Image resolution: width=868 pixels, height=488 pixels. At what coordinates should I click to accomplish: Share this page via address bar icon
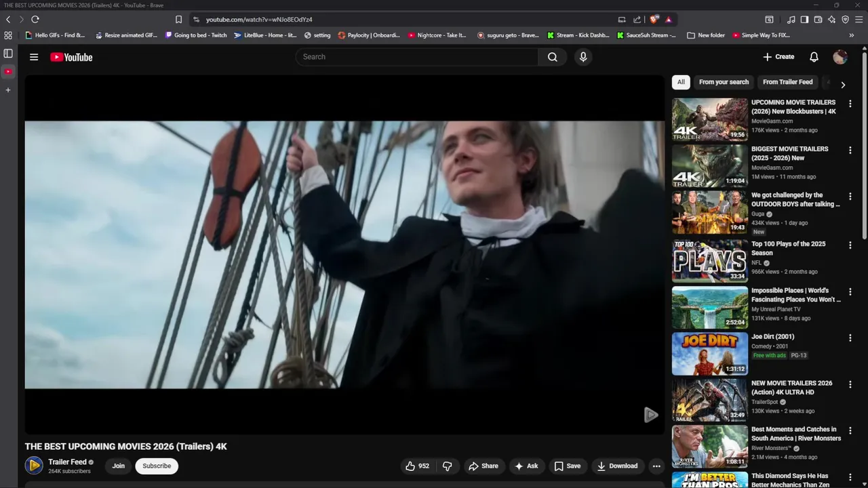[x=637, y=20]
